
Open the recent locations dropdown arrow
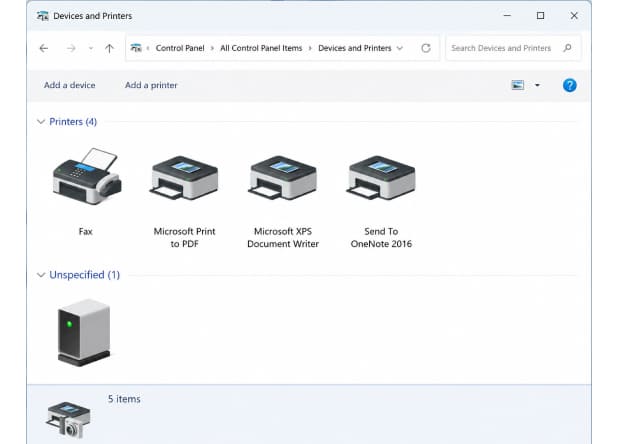[x=91, y=48]
